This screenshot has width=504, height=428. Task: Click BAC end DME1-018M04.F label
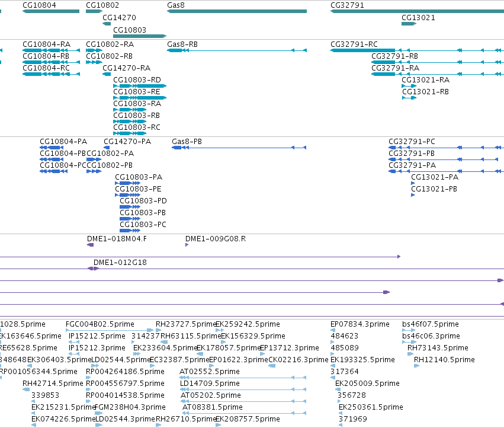117,239
